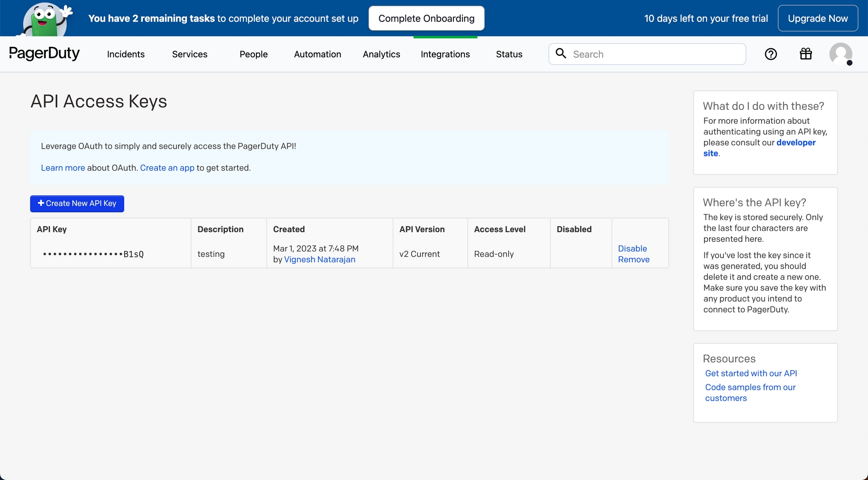Expand the People navigation menu
This screenshot has width=868, height=480.
[253, 54]
